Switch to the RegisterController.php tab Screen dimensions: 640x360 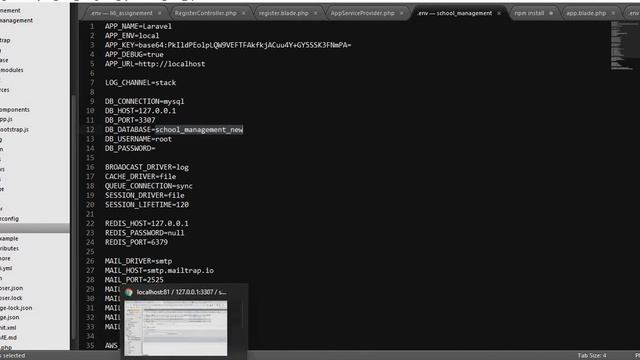[205, 13]
